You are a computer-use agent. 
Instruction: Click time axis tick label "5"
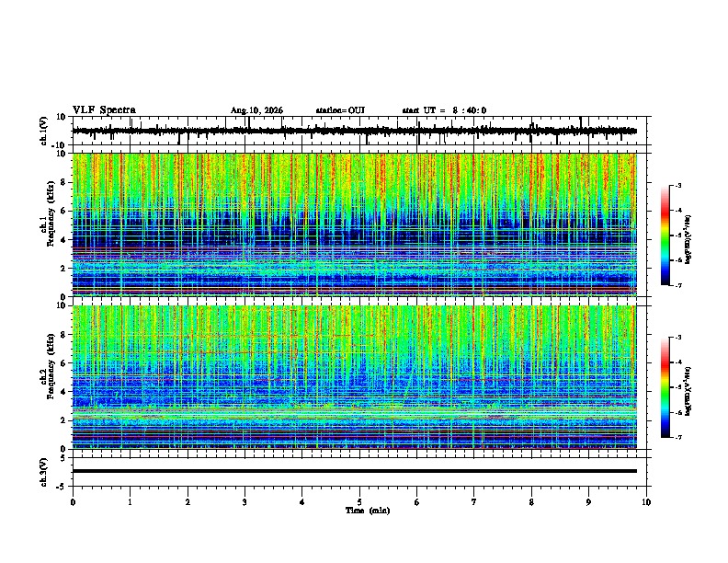coord(359,502)
